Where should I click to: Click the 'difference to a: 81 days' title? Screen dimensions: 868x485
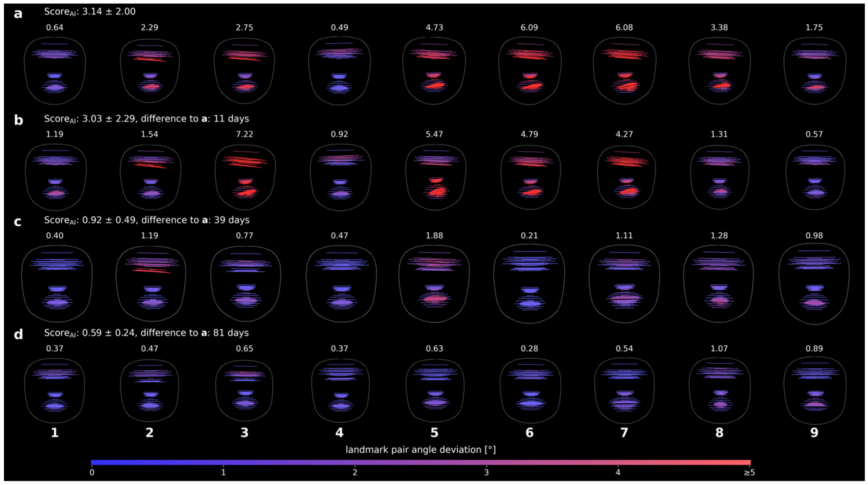click(x=194, y=333)
